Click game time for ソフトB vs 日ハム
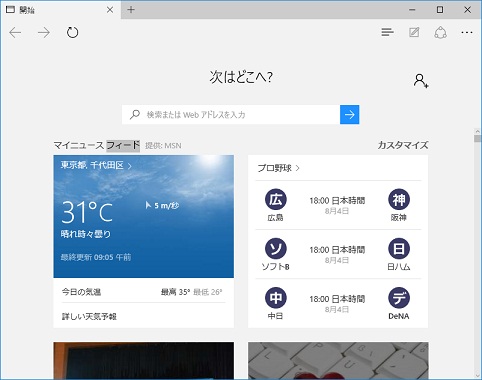This screenshot has height=380, width=482. pyautogui.click(x=337, y=250)
